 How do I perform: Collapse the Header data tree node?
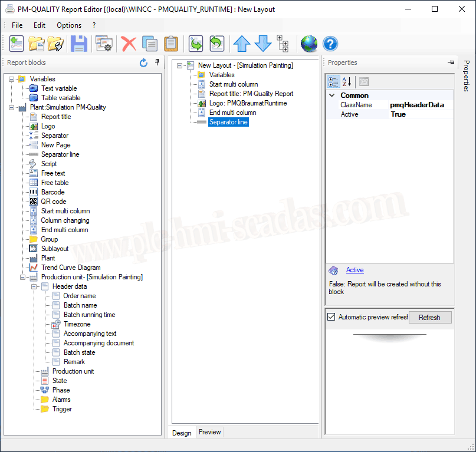35,286
